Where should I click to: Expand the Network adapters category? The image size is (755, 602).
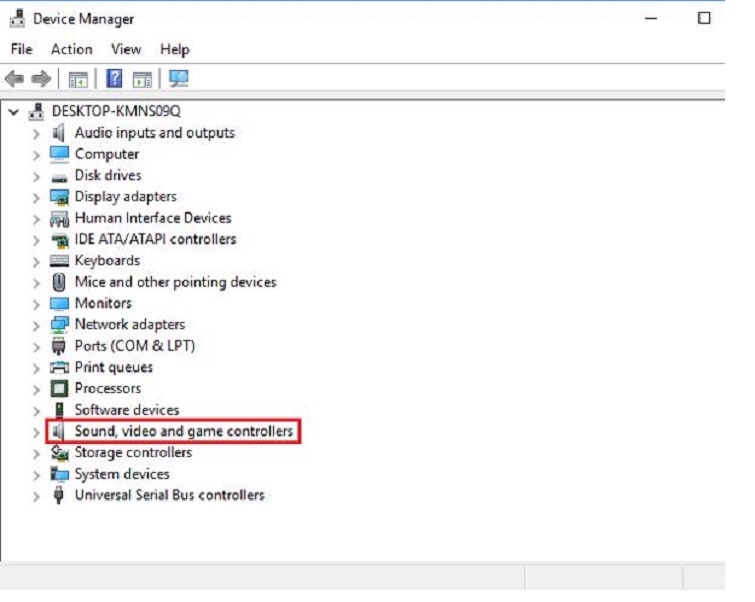pos(36,326)
